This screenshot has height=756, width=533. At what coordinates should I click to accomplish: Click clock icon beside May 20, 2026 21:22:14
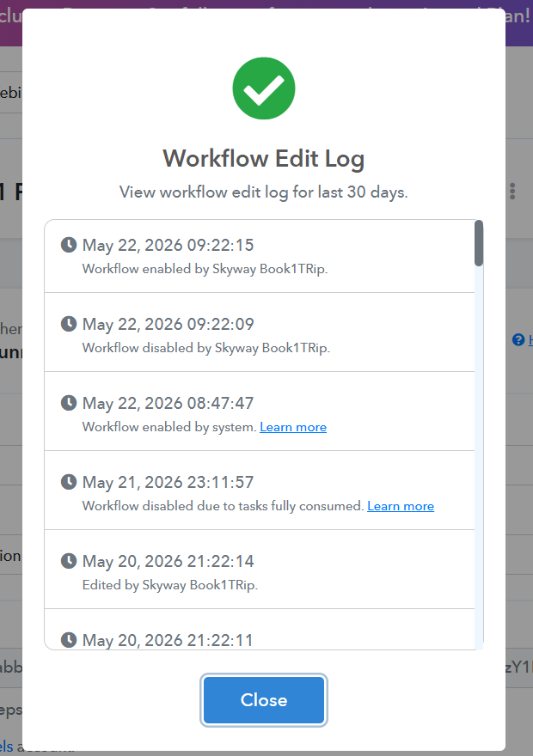69,561
